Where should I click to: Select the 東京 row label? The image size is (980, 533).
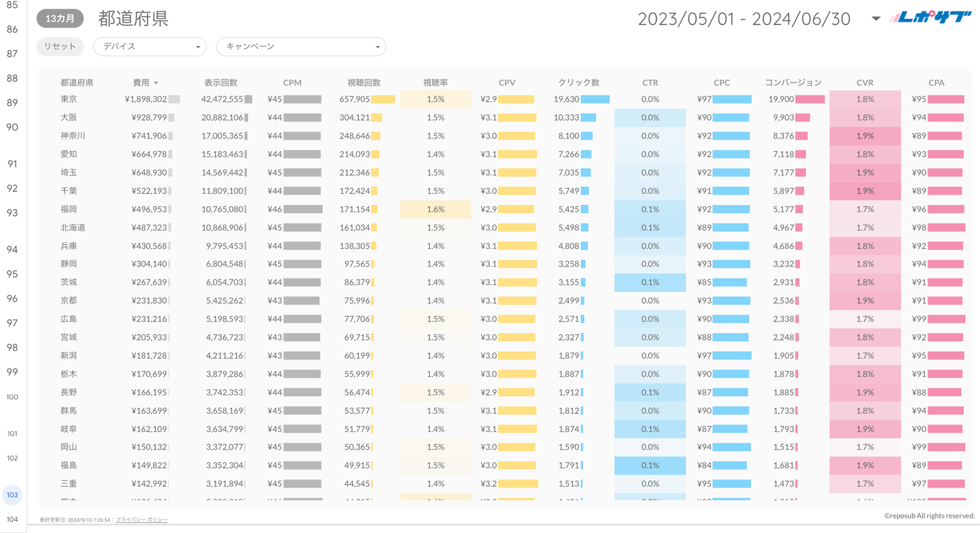68,99
